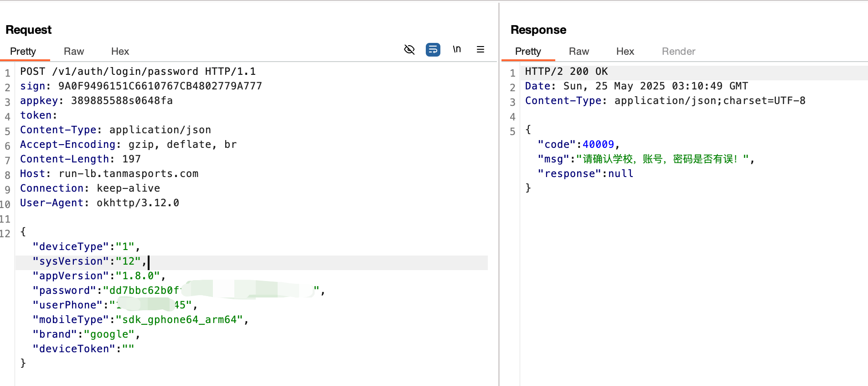Switch to Request Hex tab
This screenshot has width=868, height=386.
coord(120,52)
